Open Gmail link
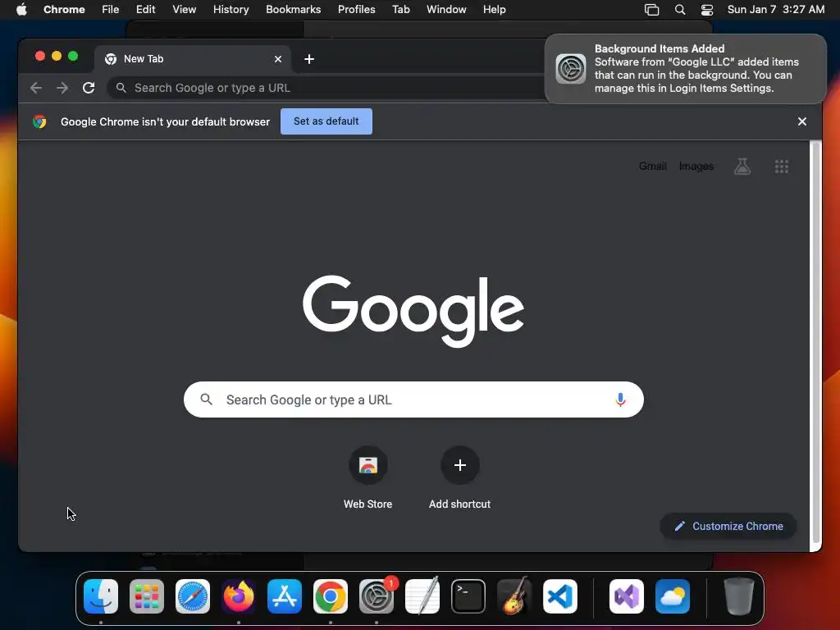 tap(652, 166)
